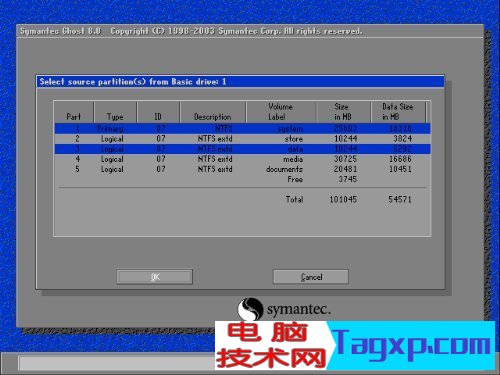This screenshot has height=375, width=500.
Task: Click the size value 30725 for media
Action: point(346,159)
